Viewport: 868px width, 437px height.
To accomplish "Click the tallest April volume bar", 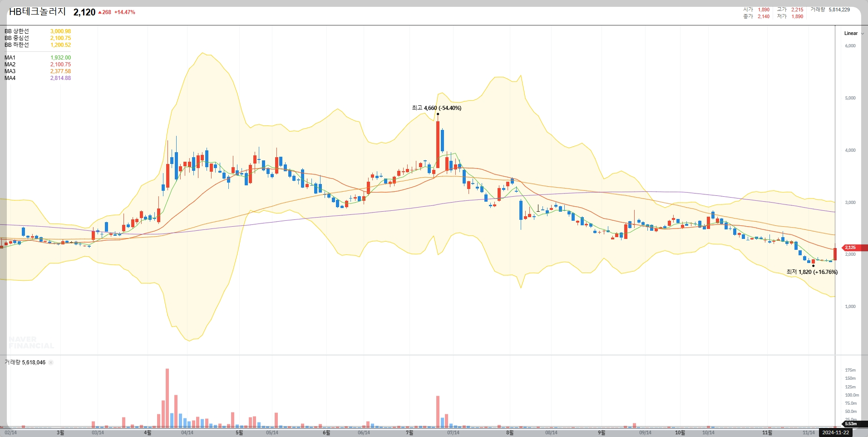I will [167, 398].
